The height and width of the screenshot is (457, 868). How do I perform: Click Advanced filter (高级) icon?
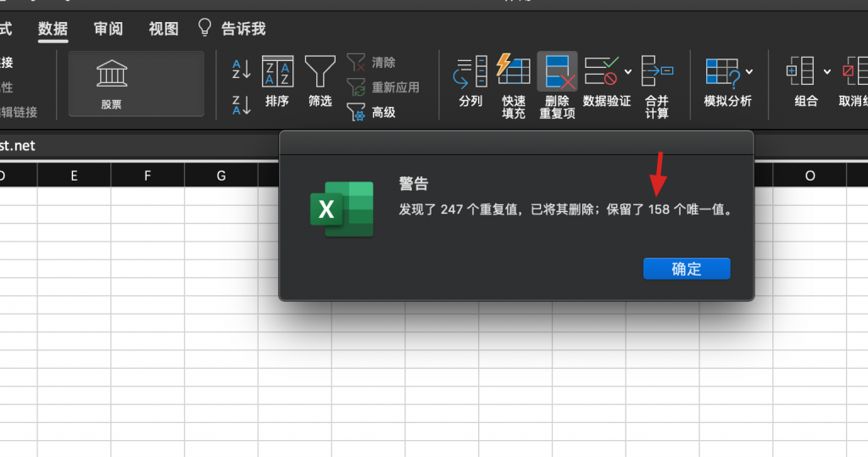[x=357, y=112]
